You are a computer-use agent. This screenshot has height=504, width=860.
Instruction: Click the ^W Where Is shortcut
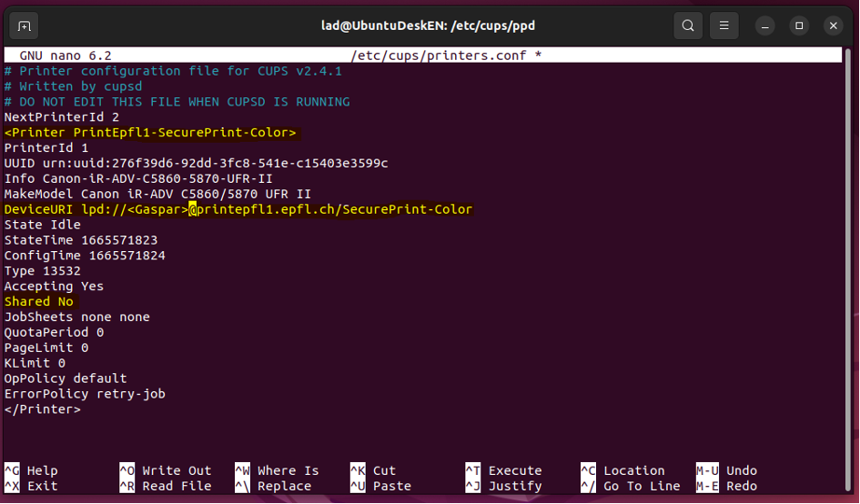(x=277, y=470)
